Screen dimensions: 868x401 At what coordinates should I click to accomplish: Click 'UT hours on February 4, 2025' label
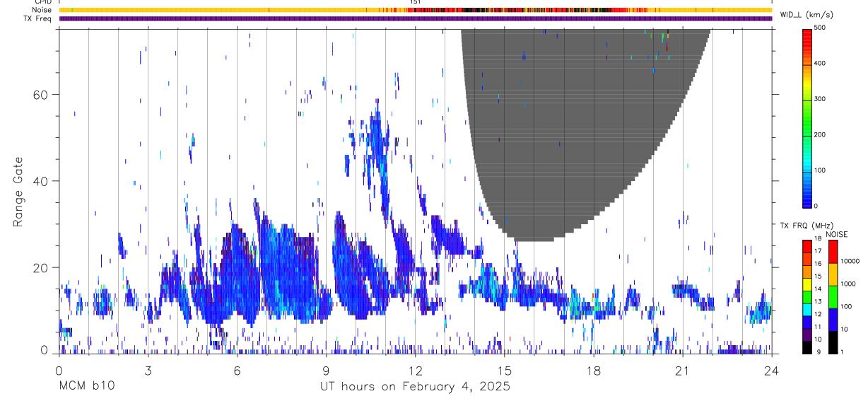pyautogui.click(x=415, y=387)
